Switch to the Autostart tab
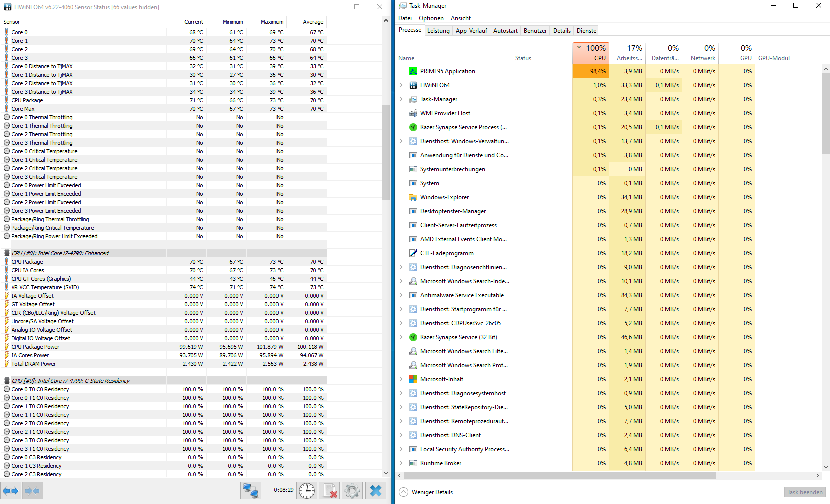The image size is (830, 504). (x=505, y=31)
